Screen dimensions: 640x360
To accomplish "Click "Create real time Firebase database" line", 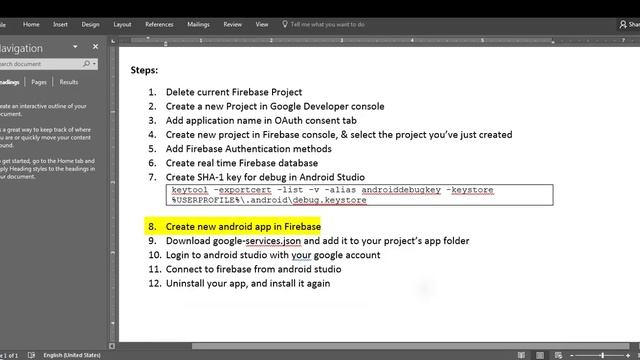I will point(242,163).
